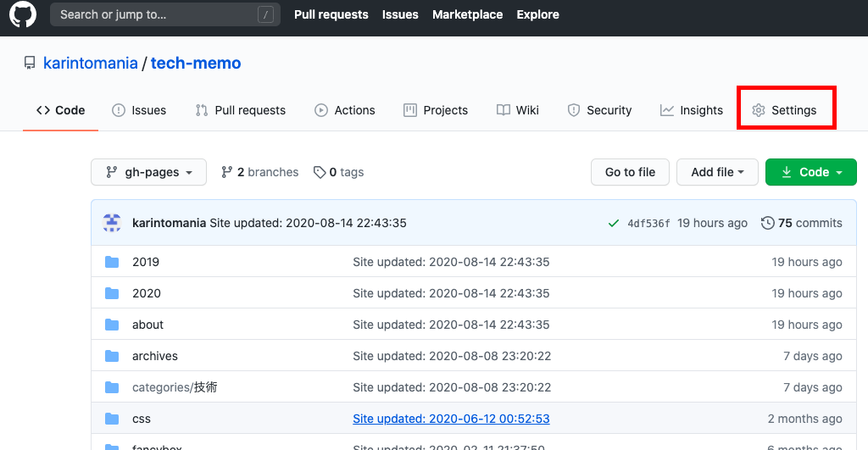868x450 pixels.
Task: Click the tech-memo repository name link
Action: click(x=196, y=63)
